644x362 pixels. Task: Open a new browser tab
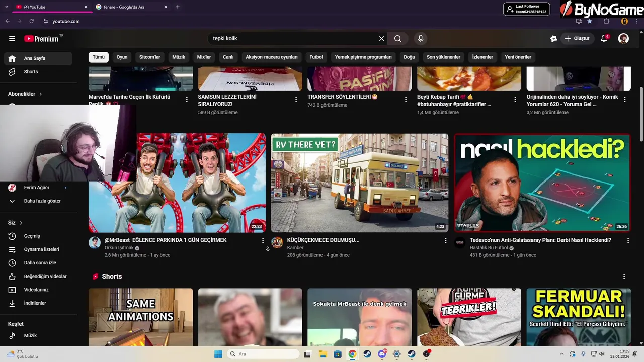(x=178, y=7)
